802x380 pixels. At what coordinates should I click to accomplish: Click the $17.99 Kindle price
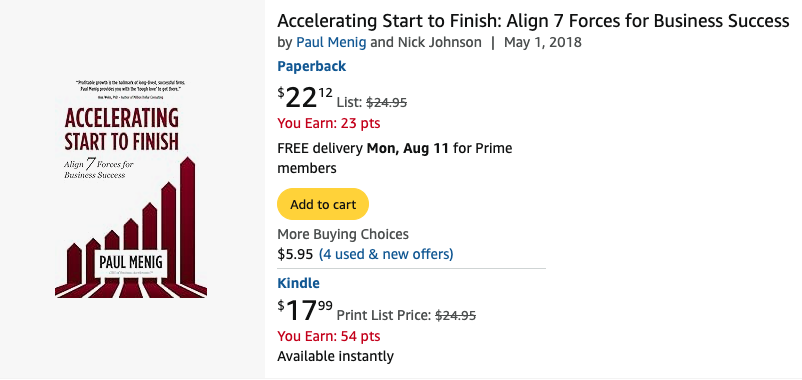pos(305,311)
